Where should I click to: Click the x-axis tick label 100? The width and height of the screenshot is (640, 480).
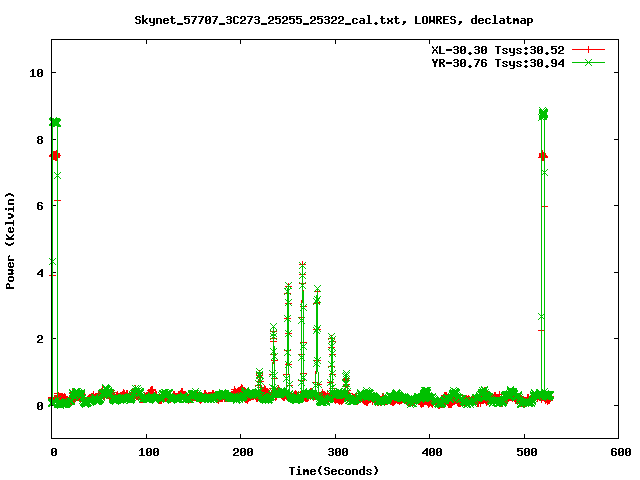[148, 452]
